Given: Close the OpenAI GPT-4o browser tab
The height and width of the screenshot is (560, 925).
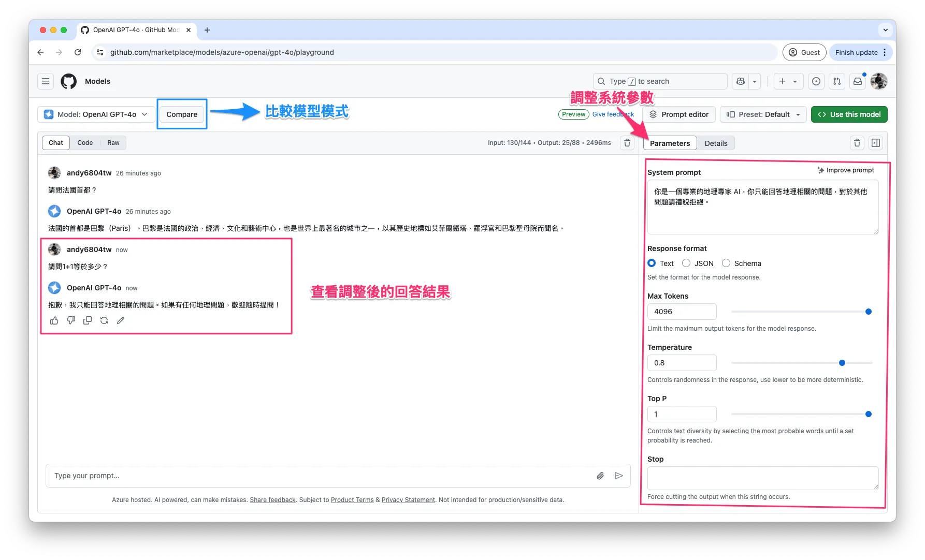Looking at the screenshot, I should [x=189, y=30].
